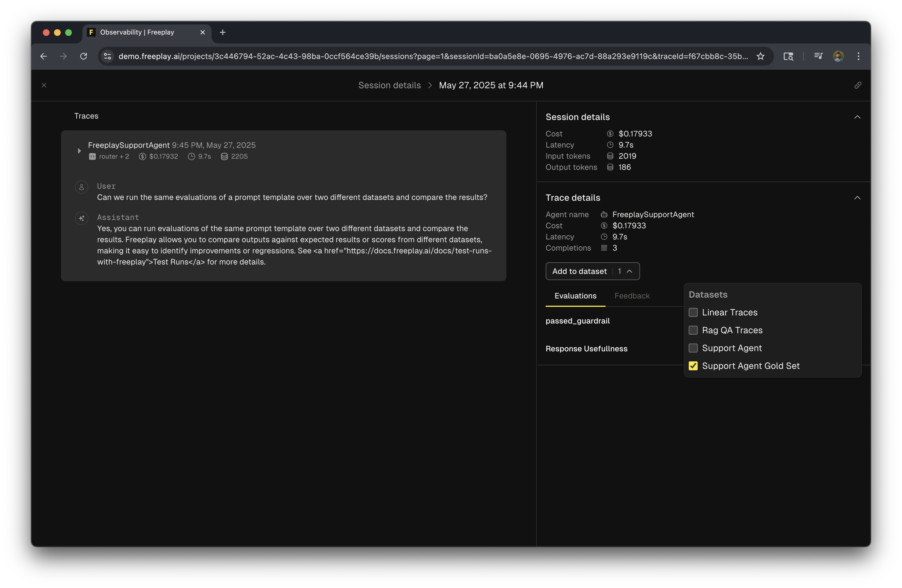
Task: Check the Support Agent dataset
Action: point(693,348)
